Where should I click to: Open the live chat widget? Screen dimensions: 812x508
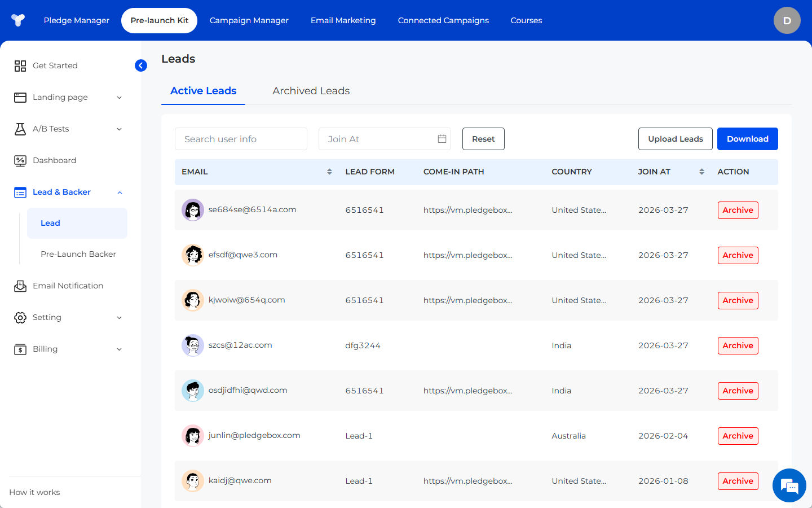click(789, 485)
